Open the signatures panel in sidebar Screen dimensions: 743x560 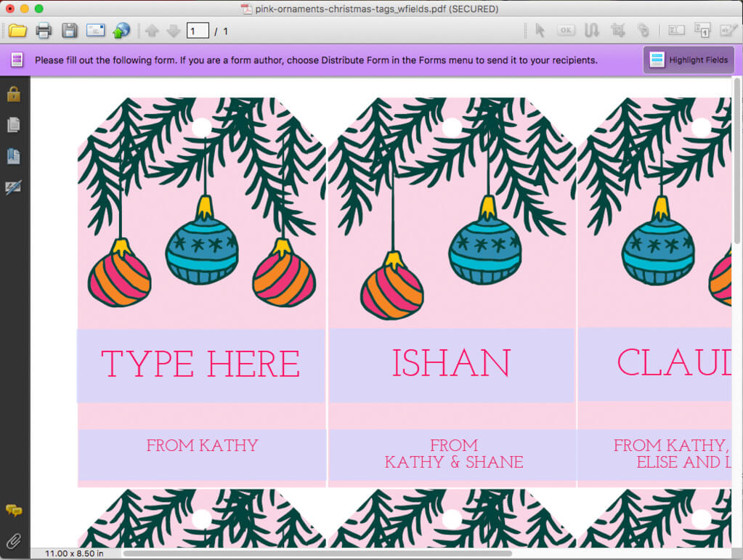coord(13,187)
